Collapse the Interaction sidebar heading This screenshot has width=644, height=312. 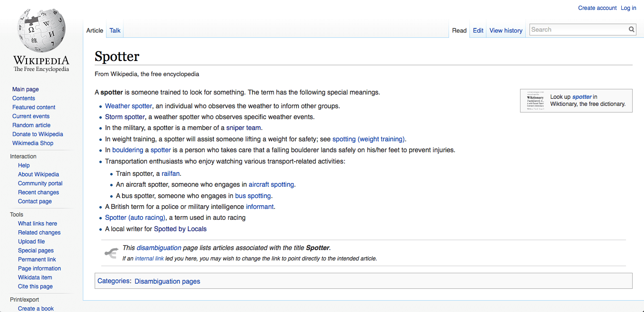click(23, 156)
